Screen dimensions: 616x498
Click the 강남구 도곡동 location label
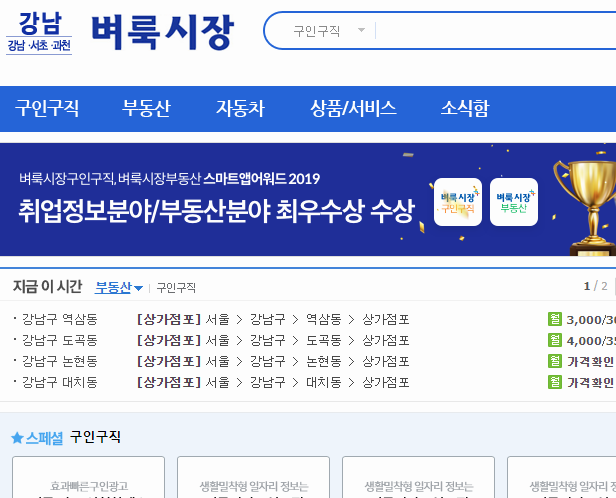59,340
